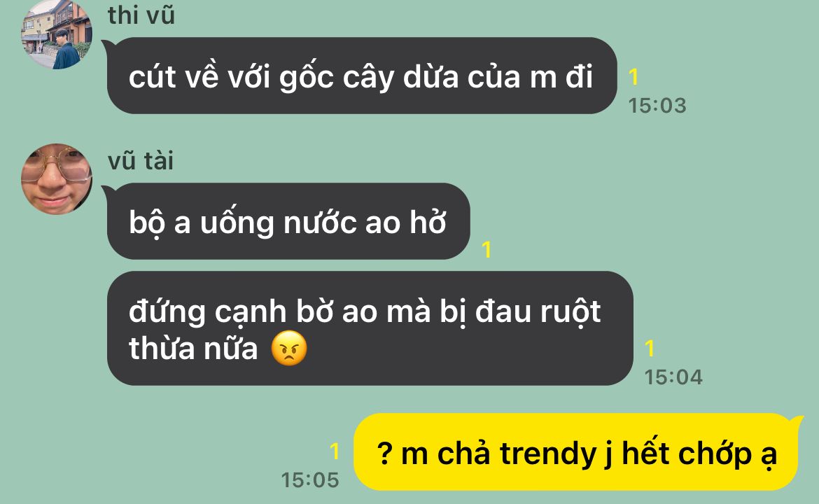819x504 pixels.
Task: Click the 15:05 timestamp
Action: (x=310, y=480)
